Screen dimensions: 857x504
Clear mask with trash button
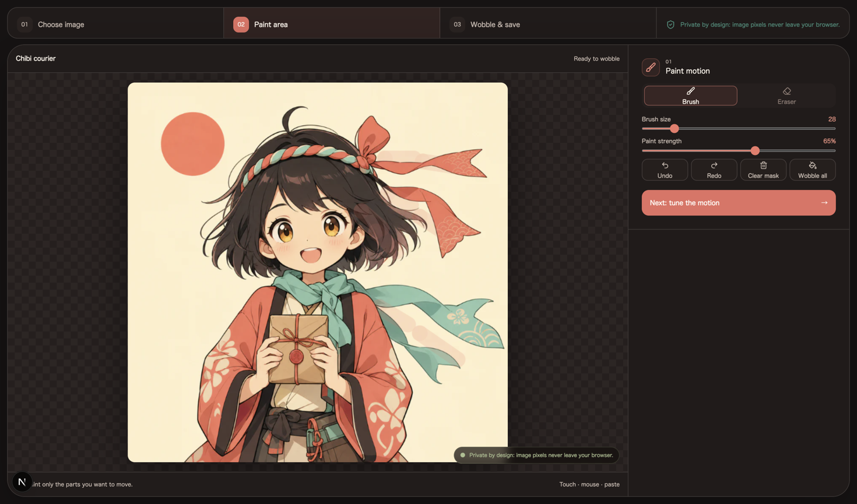763,170
